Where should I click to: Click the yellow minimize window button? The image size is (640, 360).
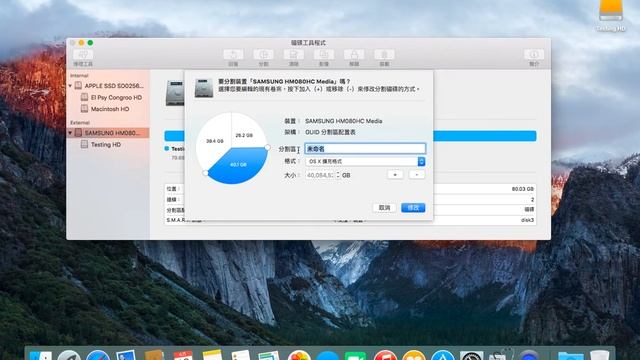click(81, 43)
